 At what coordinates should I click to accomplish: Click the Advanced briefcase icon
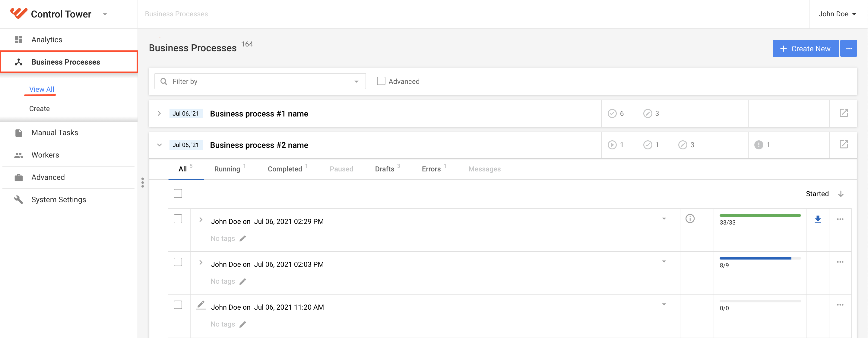coord(18,177)
